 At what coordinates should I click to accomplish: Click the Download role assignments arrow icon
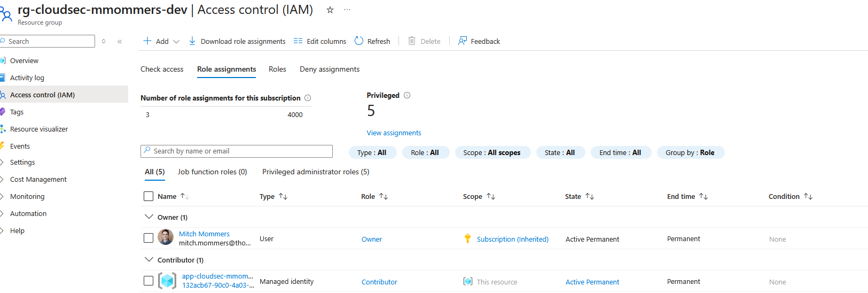[192, 41]
